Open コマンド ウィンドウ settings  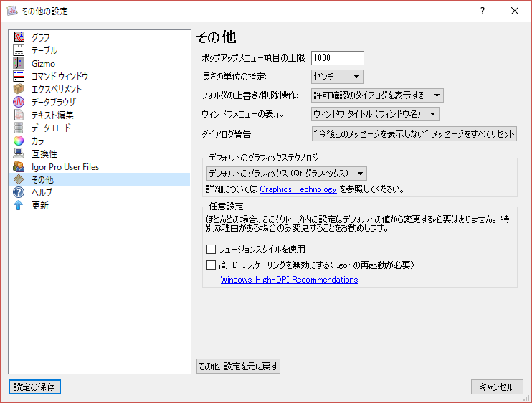point(60,76)
